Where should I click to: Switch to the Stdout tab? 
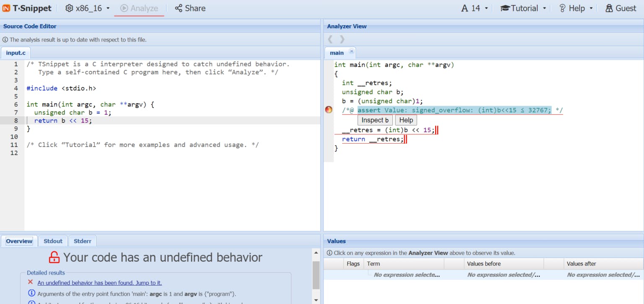click(53, 241)
